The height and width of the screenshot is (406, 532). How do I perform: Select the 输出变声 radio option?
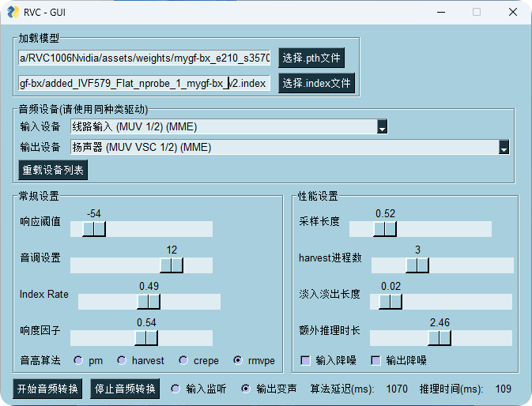pos(246,389)
